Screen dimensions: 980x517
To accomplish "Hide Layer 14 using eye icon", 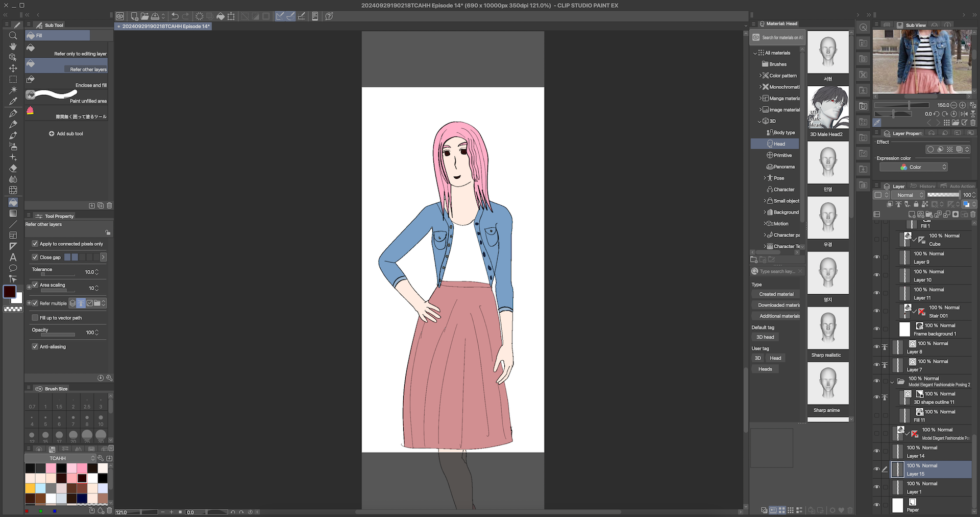I will click(876, 451).
